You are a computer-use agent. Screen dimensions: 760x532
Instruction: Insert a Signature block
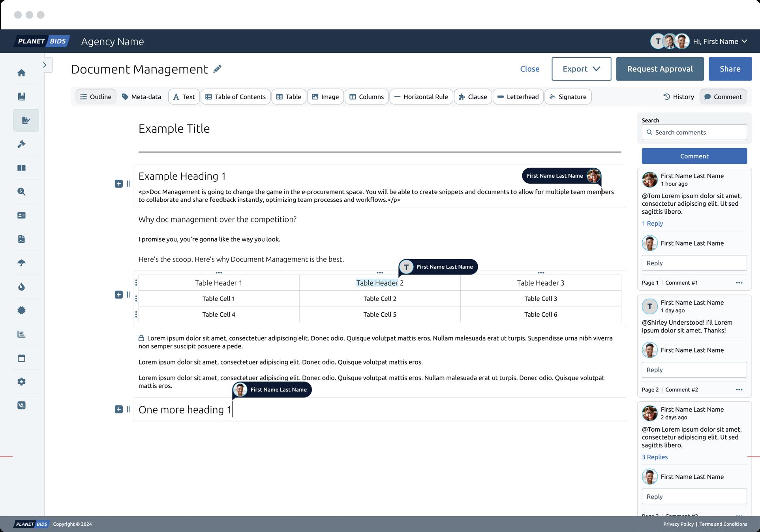coord(568,97)
